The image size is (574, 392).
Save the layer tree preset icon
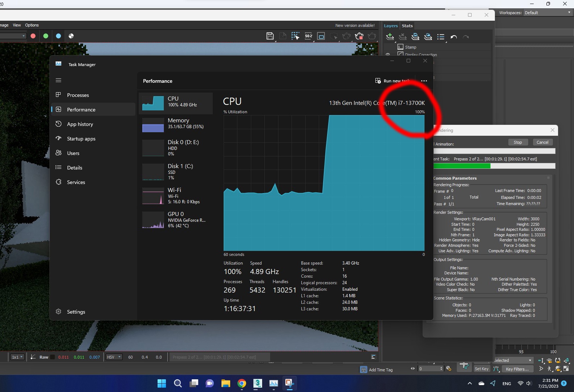415,37
